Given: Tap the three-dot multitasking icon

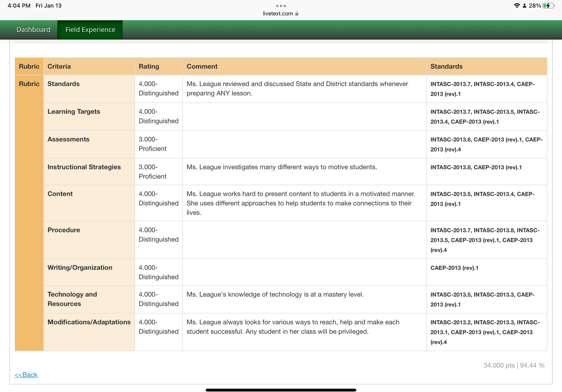Looking at the screenshot, I should pyautogui.click(x=281, y=6).
